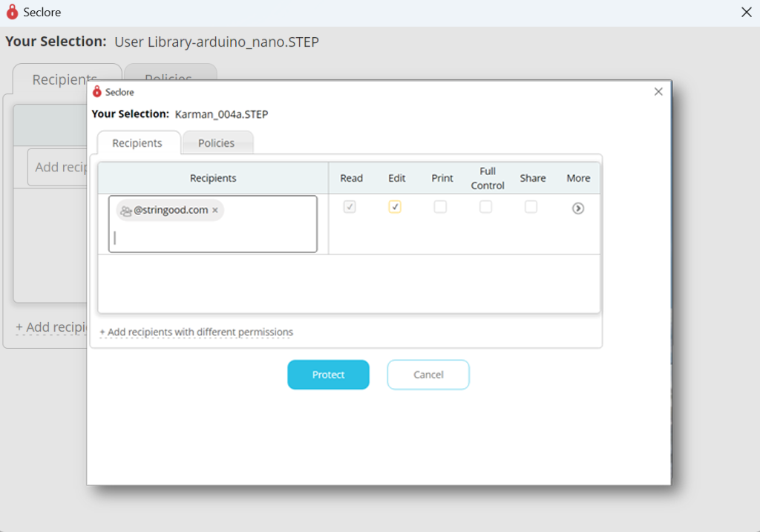Click the Cancel button
The height and width of the screenshot is (532, 760).
tap(428, 375)
